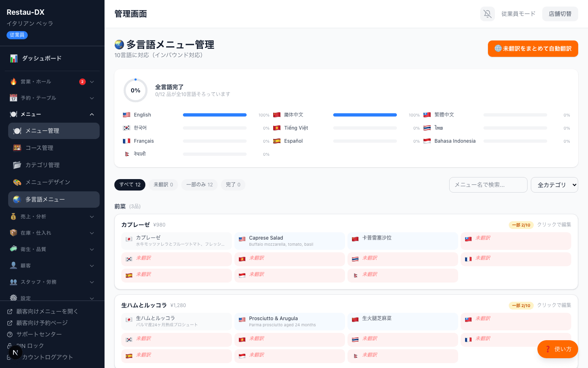
Task: Click the English translation progress bar
Action: pos(215,115)
